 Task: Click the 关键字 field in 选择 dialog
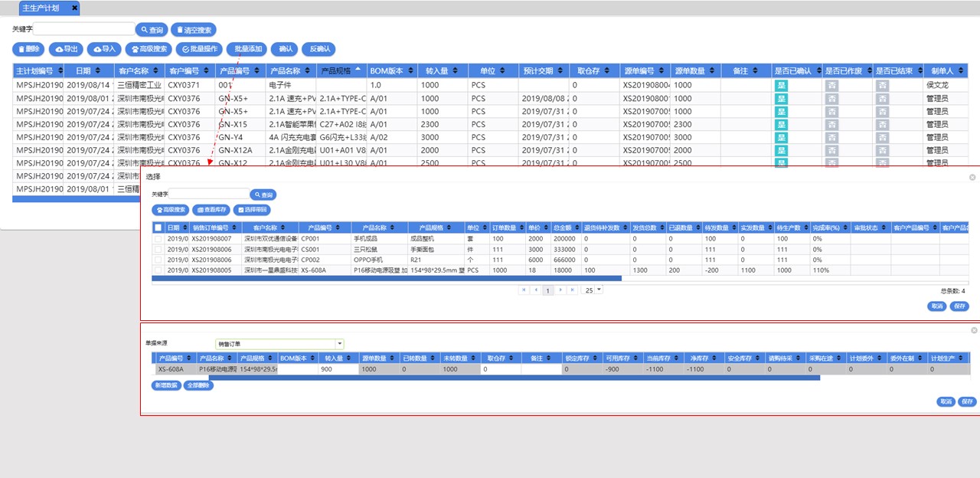point(209,195)
